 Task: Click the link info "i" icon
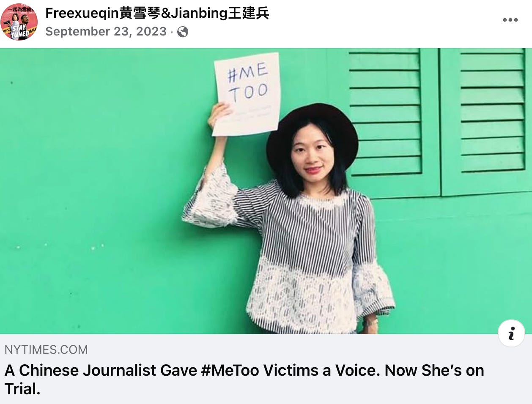(x=511, y=333)
